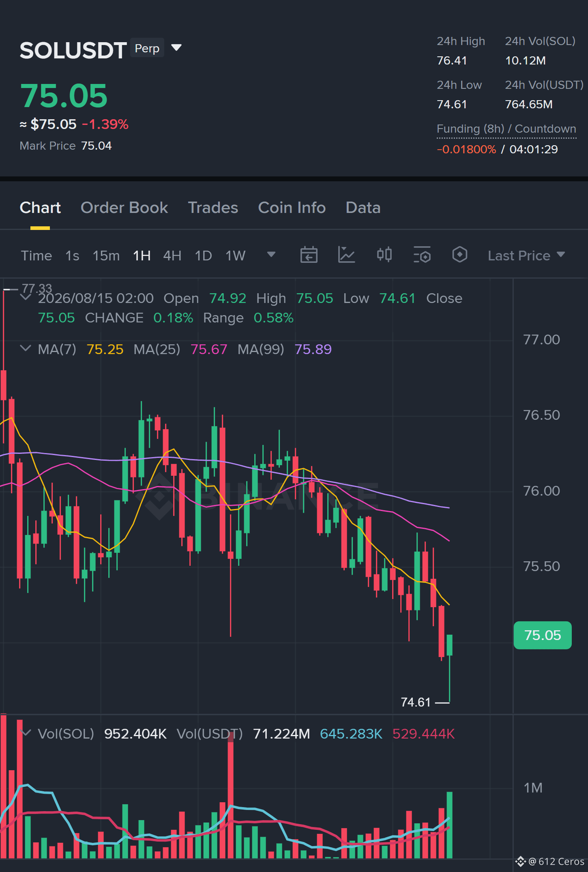Tap the MA(25) value 75.67
This screenshot has width=588, height=872.
pyautogui.click(x=209, y=349)
